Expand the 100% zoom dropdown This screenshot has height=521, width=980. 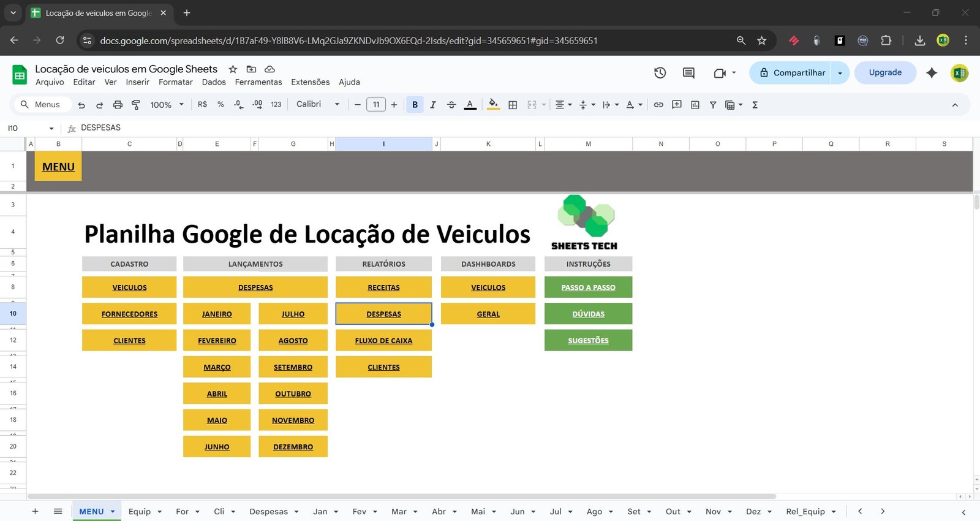pos(167,105)
